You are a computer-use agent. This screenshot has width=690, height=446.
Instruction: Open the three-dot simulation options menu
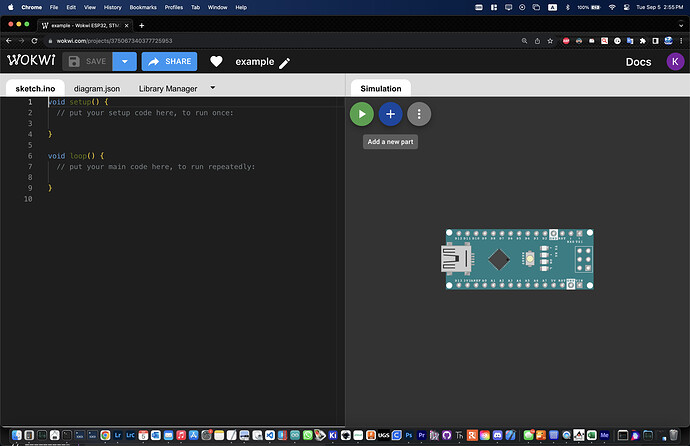419,114
